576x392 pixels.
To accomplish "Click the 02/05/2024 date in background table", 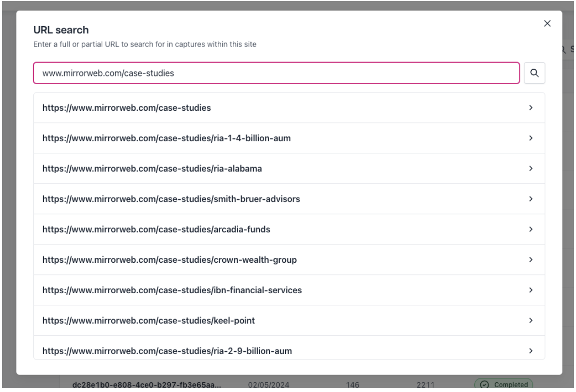I will pos(269,385).
